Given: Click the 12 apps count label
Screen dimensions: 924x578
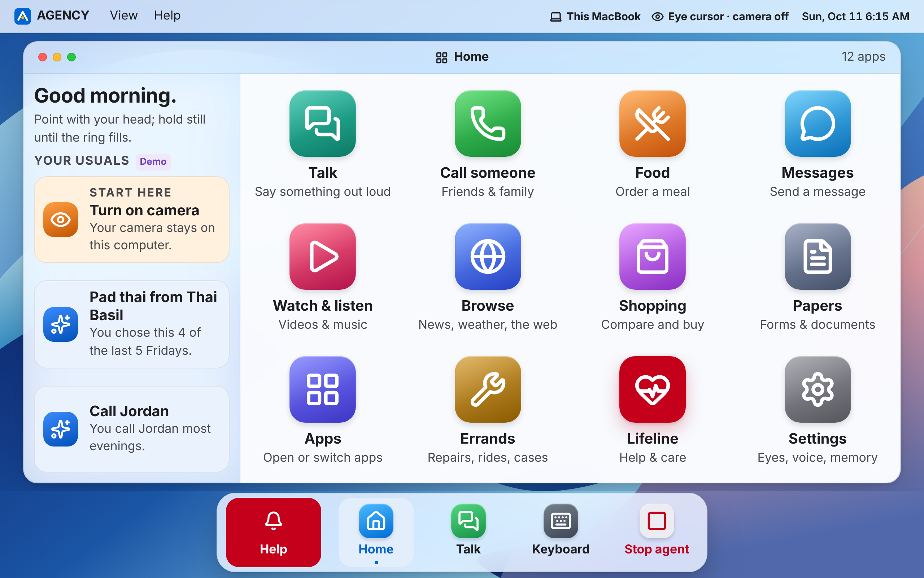Looking at the screenshot, I should coord(863,57).
